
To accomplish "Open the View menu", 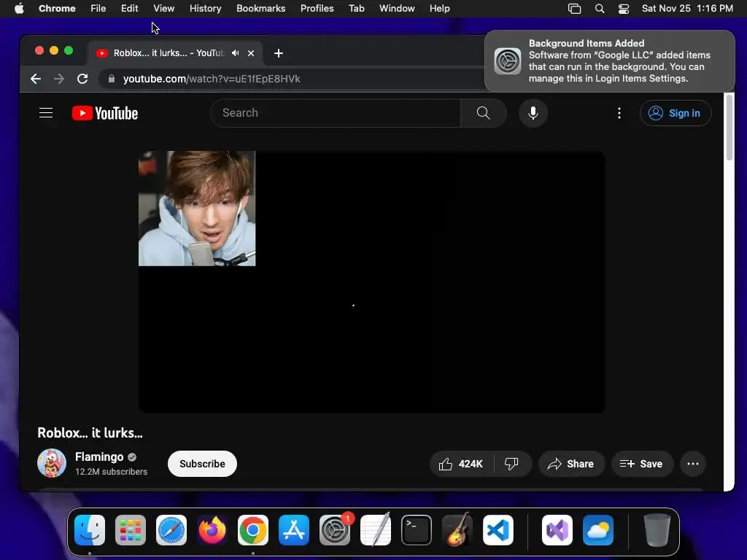I will (x=164, y=9).
